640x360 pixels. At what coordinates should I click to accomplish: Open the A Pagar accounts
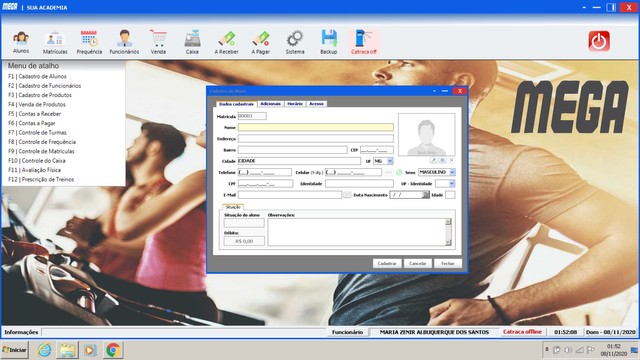(x=260, y=42)
